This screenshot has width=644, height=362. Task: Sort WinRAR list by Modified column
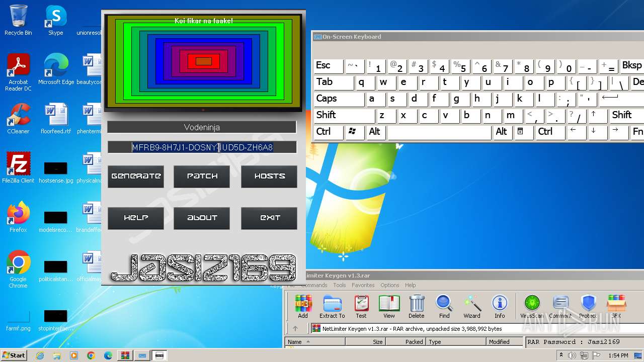coord(505,342)
